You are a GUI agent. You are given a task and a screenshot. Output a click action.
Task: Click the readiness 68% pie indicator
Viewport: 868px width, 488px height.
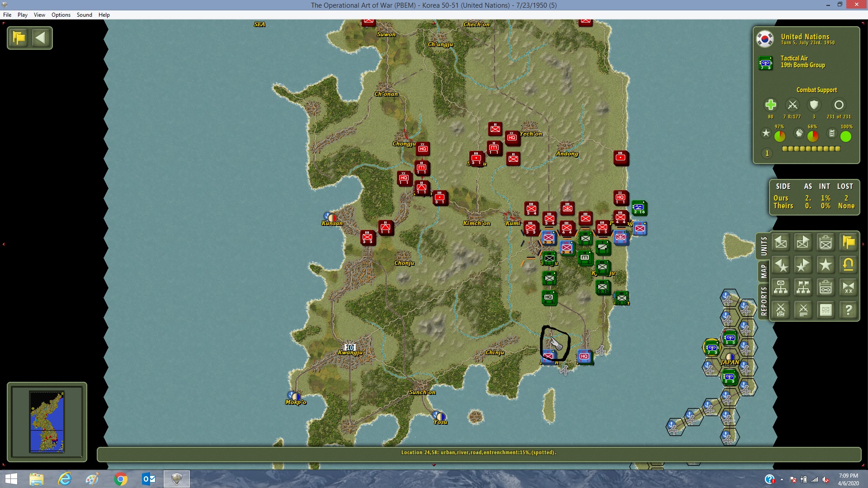(813, 136)
